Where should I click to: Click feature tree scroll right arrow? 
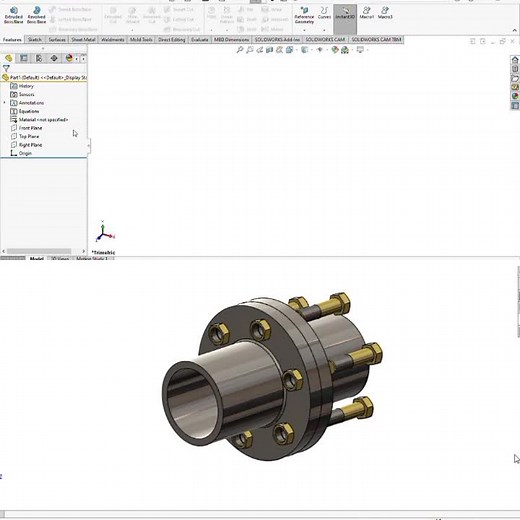84,251
